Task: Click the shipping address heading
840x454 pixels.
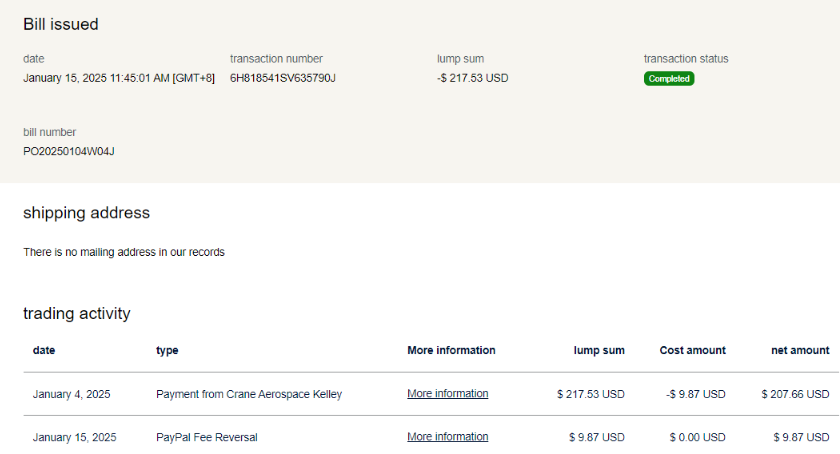Action: [x=86, y=213]
